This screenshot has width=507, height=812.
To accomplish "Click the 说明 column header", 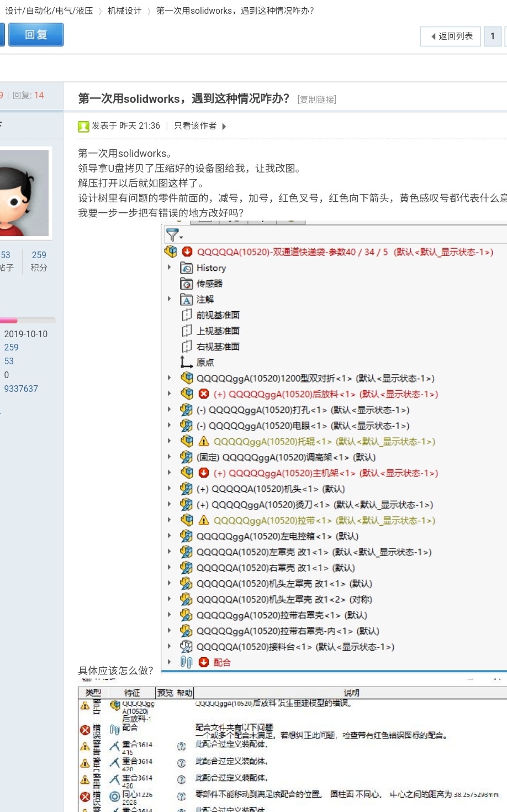I will click(x=351, y=693).
